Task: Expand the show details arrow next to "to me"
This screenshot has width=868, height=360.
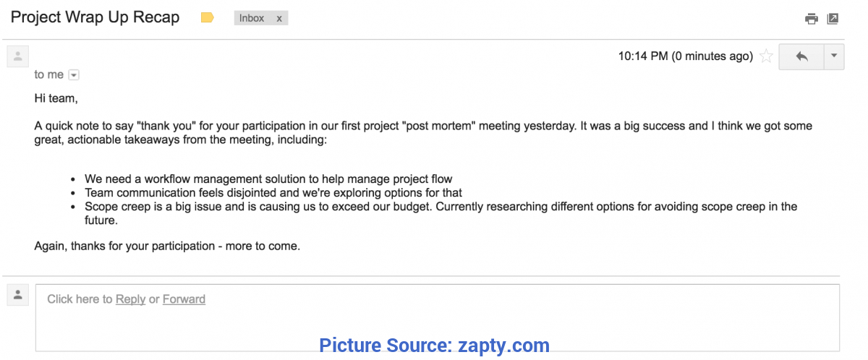Action: coord(74,75)
